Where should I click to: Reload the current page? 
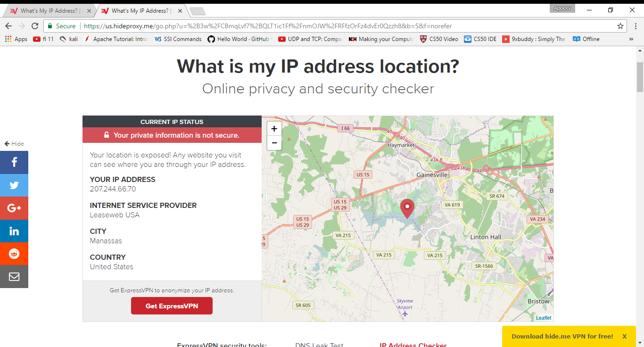tap(35, 26)
